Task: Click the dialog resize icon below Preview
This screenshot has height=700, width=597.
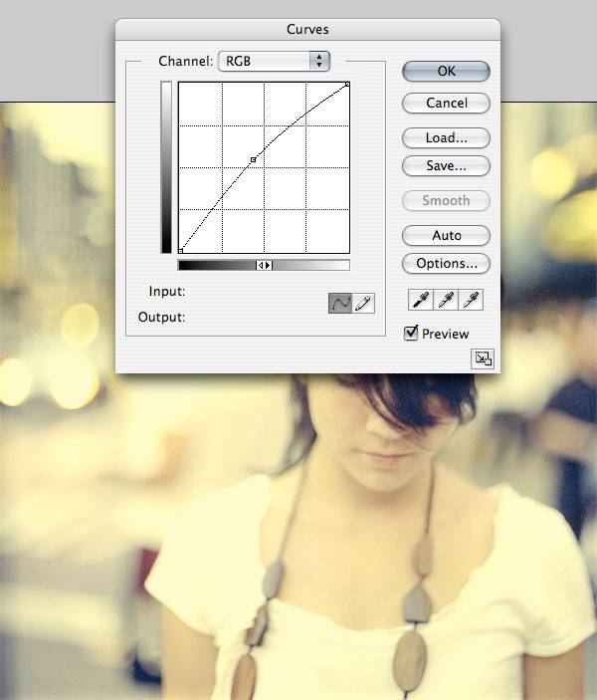Action: pos(484,359)
